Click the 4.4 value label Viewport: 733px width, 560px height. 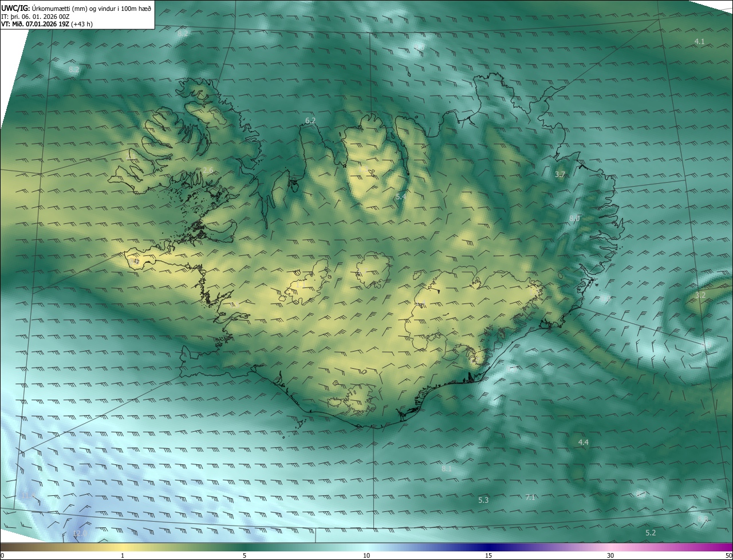click(x=583, y=443)
